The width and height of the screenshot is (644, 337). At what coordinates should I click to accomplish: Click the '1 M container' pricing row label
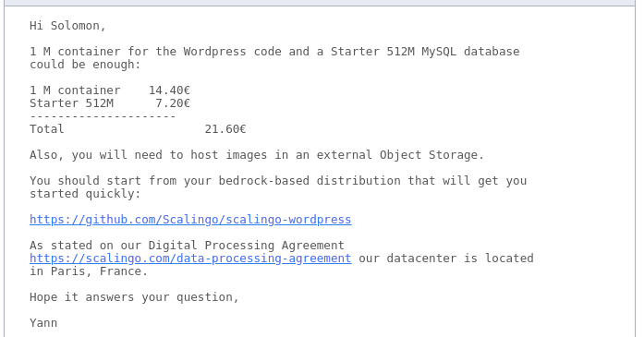pos(75,90)
